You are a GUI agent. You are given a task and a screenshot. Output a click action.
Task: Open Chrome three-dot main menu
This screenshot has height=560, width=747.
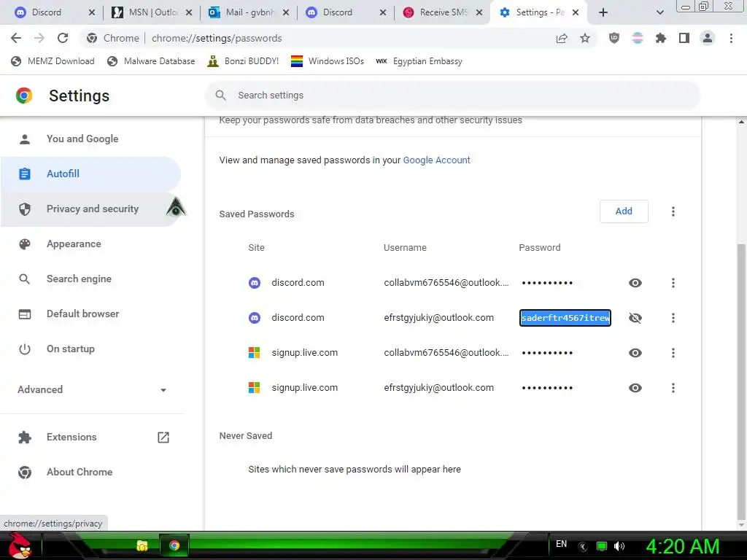[731, 38]
